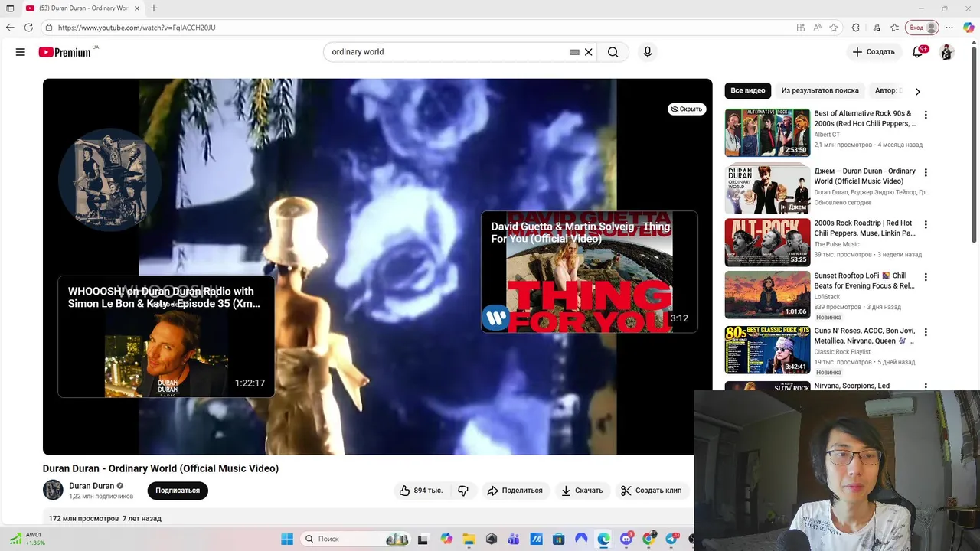Open David Guetta Thing For You card

click(x=590, y=272)
